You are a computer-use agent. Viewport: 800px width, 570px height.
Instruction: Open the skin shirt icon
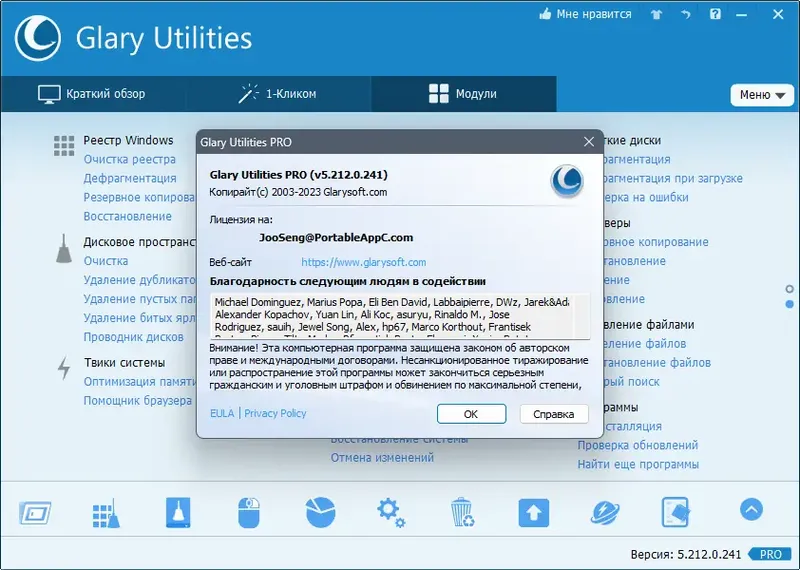point(656,14)
